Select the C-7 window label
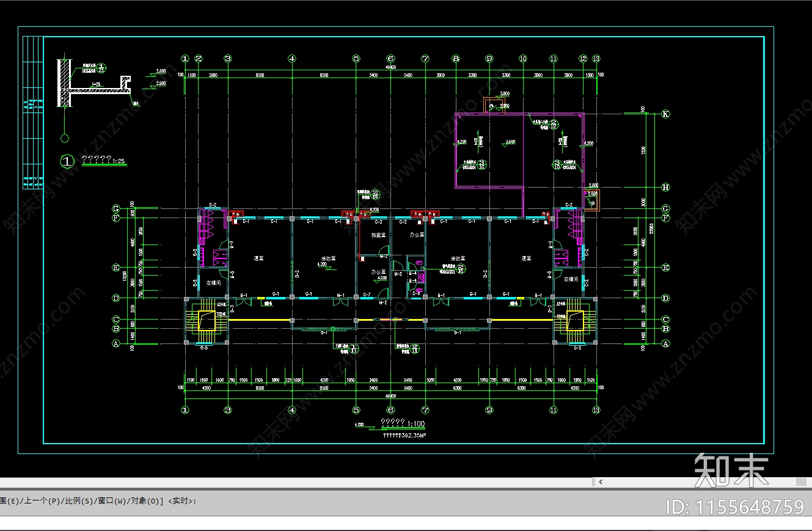 [x=367, y=295]
